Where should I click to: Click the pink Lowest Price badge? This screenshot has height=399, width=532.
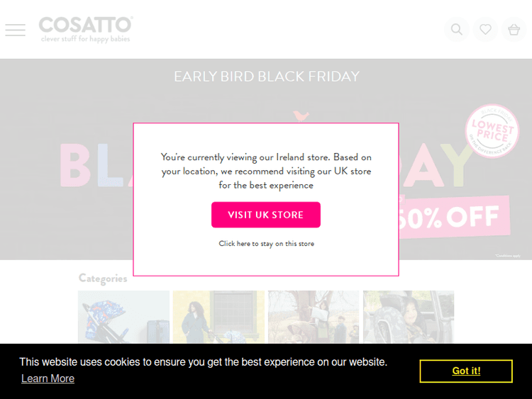[492, 131]
